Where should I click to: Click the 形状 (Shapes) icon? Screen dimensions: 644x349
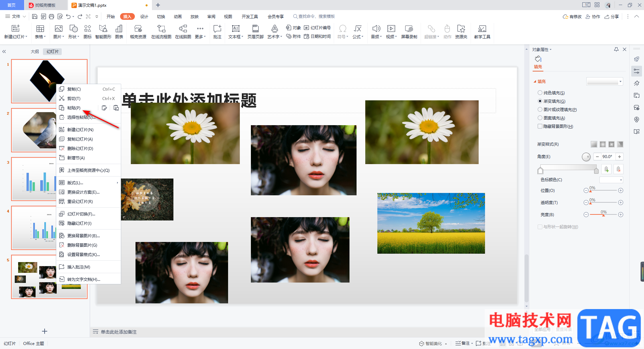tap(73, 32)
